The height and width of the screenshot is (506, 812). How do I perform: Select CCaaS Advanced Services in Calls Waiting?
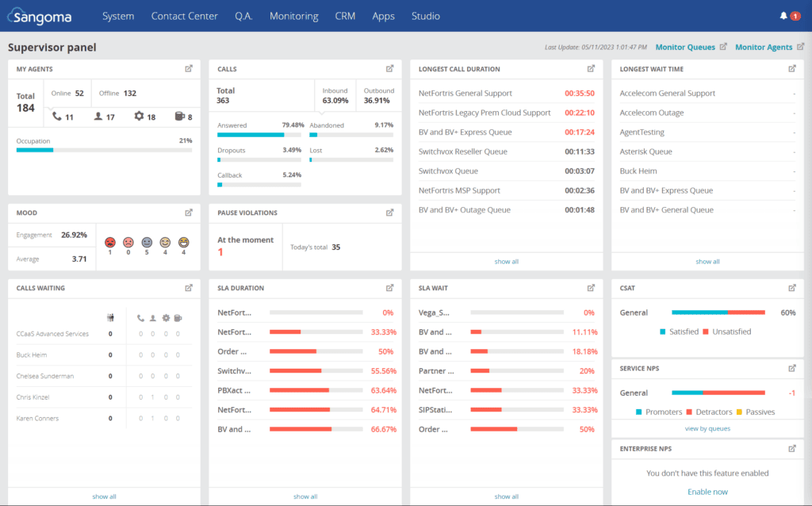click(x=104, y=334)
